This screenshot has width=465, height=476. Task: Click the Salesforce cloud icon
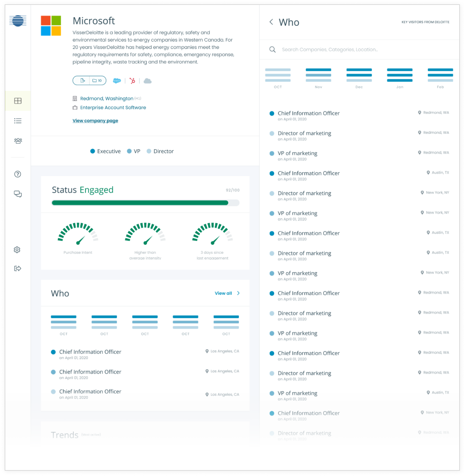click(117, 81)
